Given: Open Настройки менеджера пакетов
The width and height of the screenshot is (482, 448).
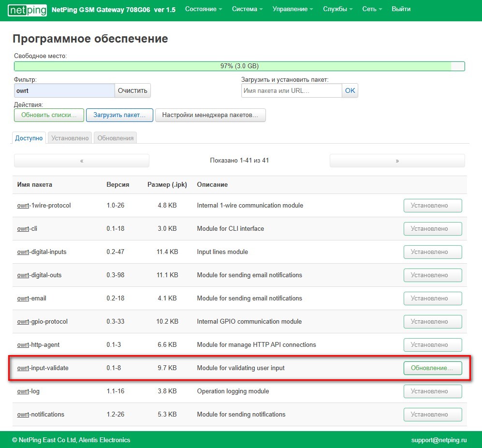Looking at the screenshot, I should pos(210,115).
